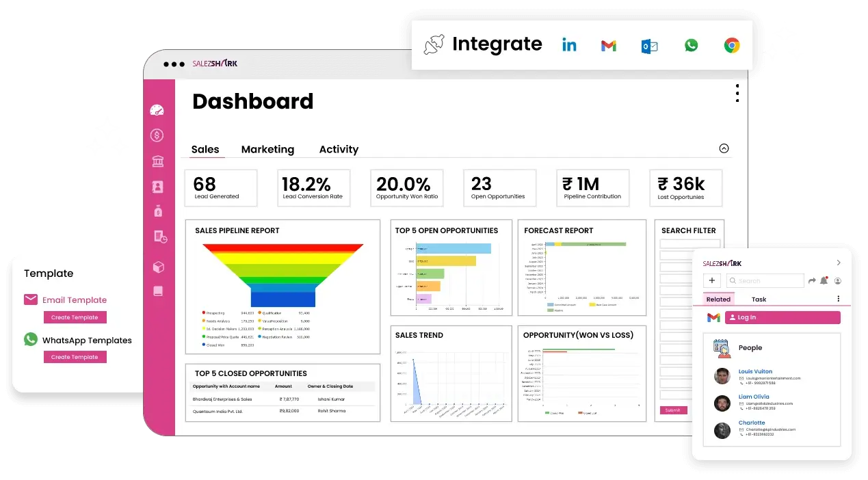868x480 pixels.
Task: Click the Submit button under Search Filter
Action: [x=673, y=410]
